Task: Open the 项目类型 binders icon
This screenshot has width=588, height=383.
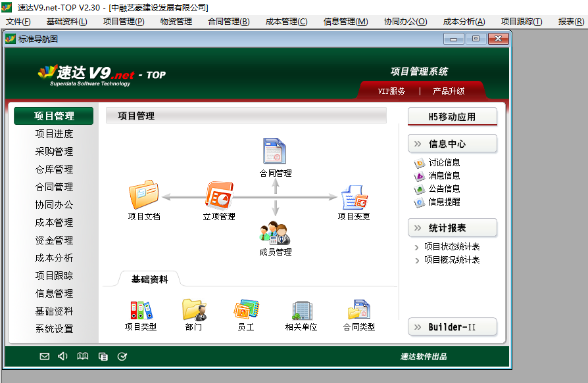Action: 141,310
